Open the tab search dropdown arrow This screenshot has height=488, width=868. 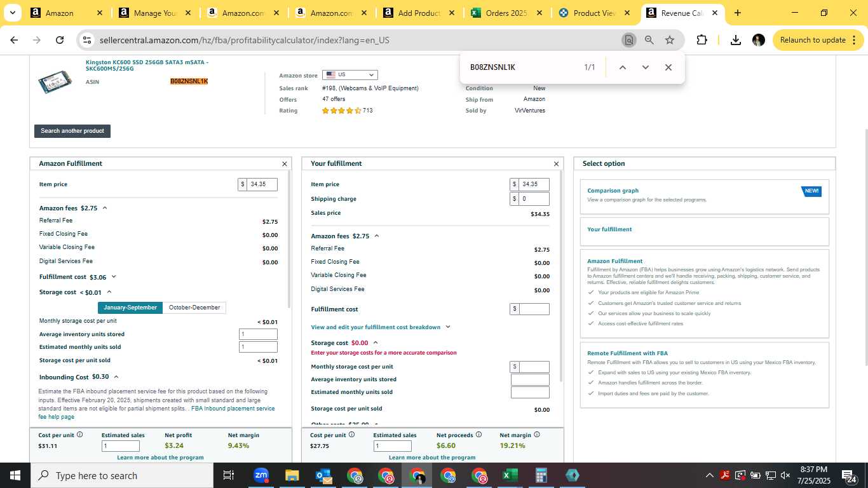12,13
